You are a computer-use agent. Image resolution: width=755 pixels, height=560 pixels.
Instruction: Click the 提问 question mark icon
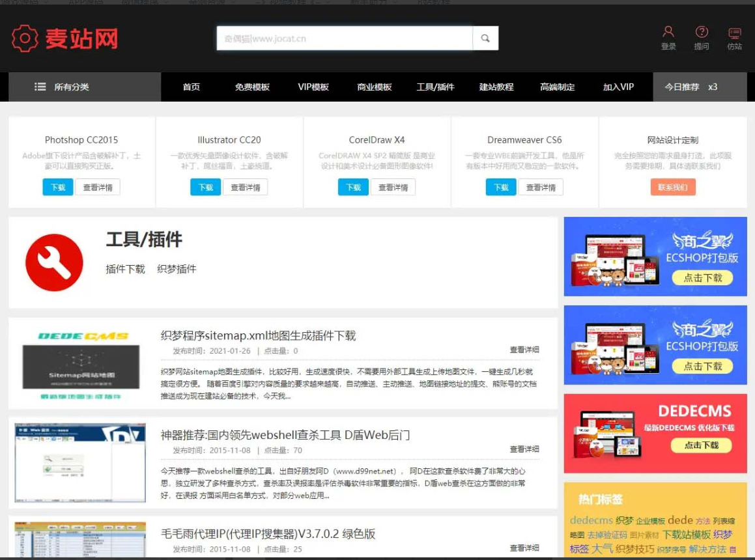(x=702, y=32)
